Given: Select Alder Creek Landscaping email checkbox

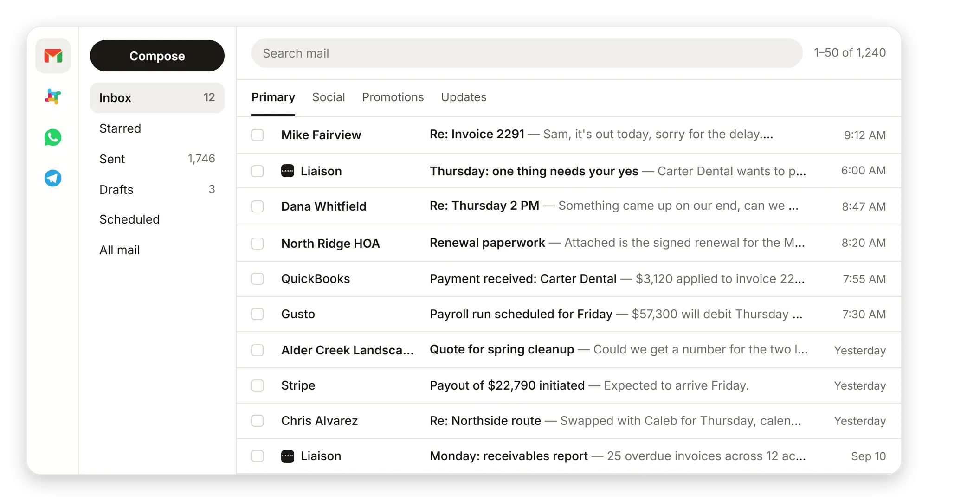Looking at the screenshot, I should point(258,350).
